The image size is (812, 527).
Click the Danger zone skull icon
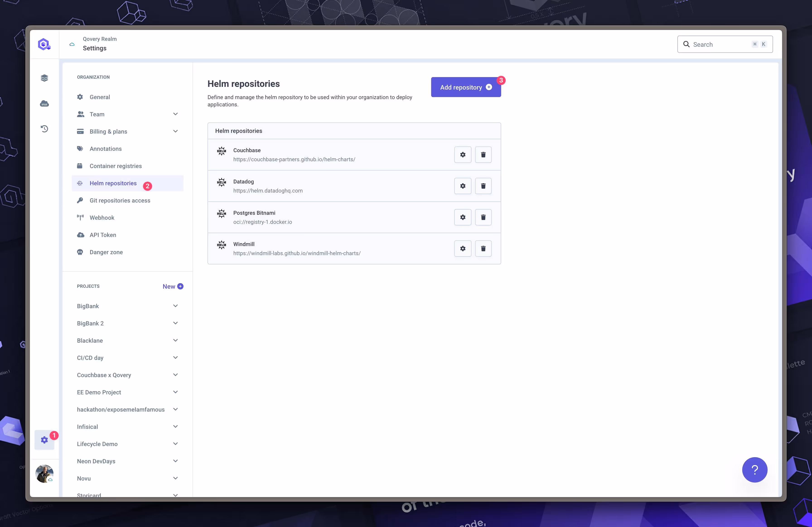pyautogui.click(x=80, y=252)
